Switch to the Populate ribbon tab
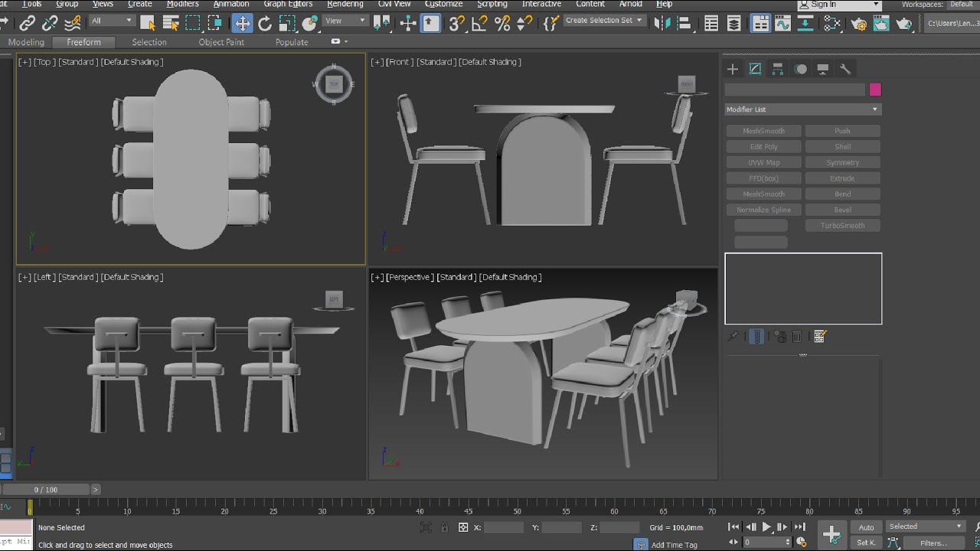 [x=292, y=42]
